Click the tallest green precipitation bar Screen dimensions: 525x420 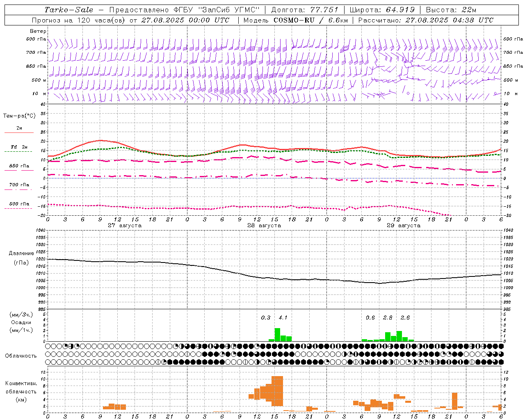click(x=277, y=335)
